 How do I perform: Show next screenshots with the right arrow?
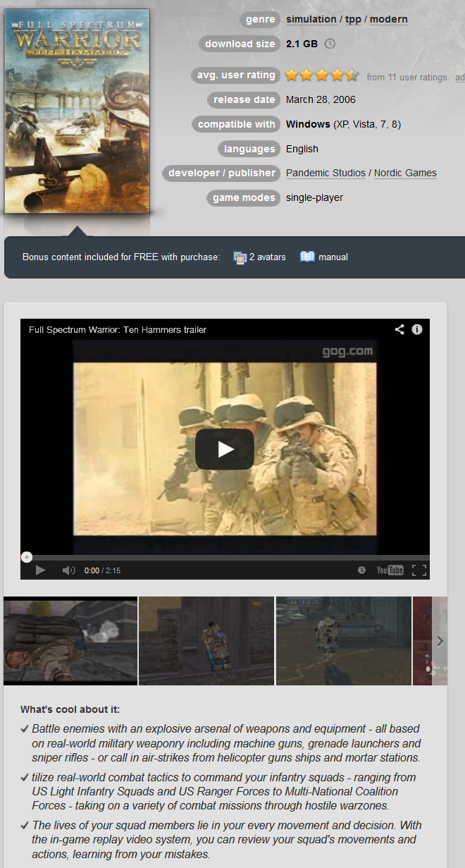(440, 641)
